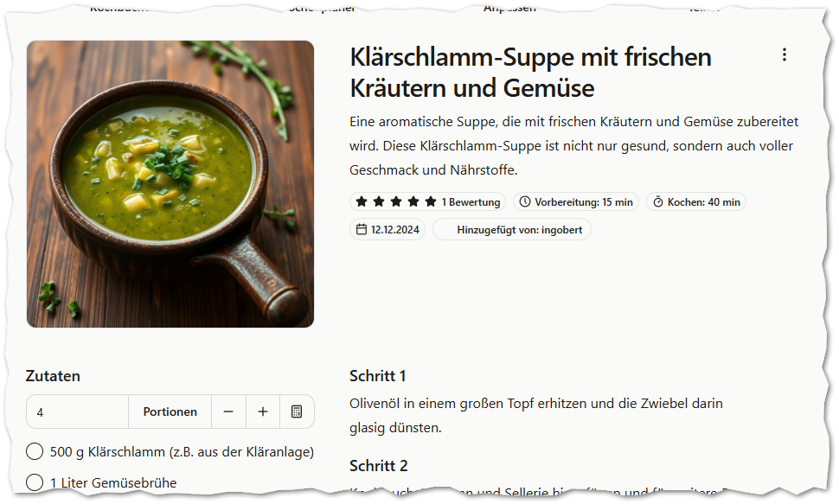839x504 pixels.
Task: Open the 1 Bewertung ratings label
Action: [x=471, y=202]
